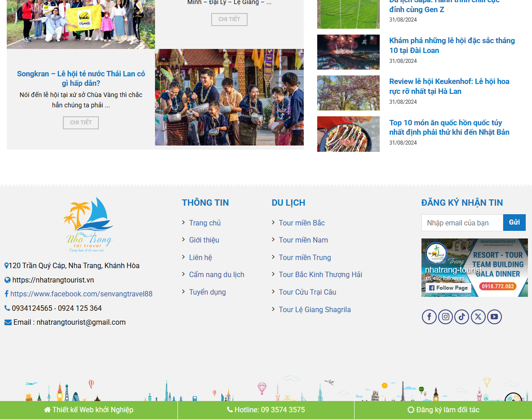The height and width of the screenshot is (419, 532).
Task: Open the TikTok social icon
Action: 461,317
